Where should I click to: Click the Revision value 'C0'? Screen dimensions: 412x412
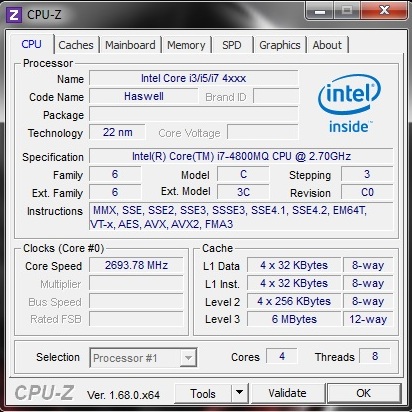tap(367, 192)
